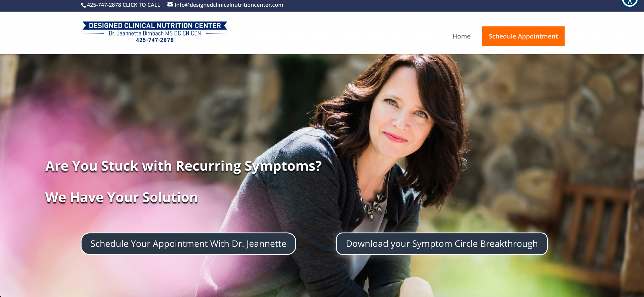Click Dr. Jeannette Birnbach name in logo
This screenshot has height=297, width=644.
[155, 33]
